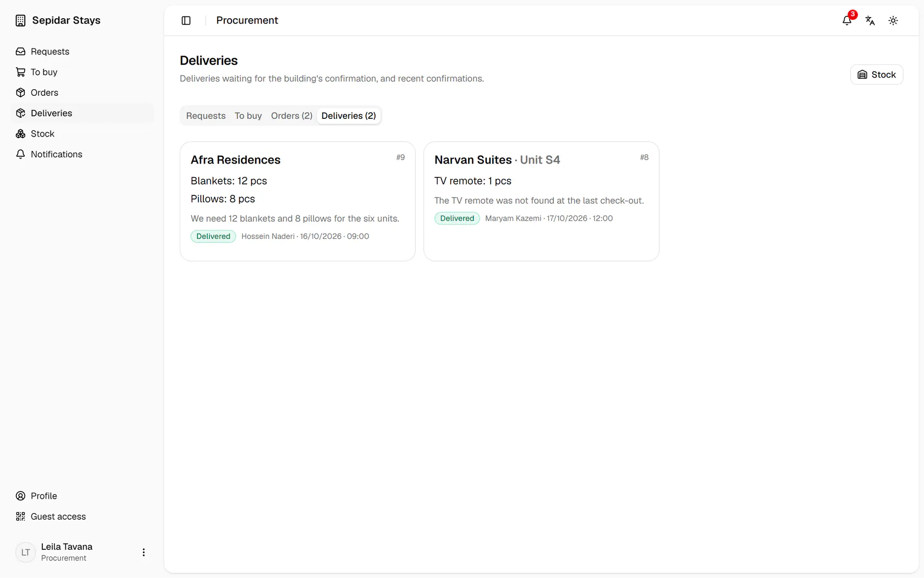Click the 12 blankets and 8 pillows note

point(295,219)
